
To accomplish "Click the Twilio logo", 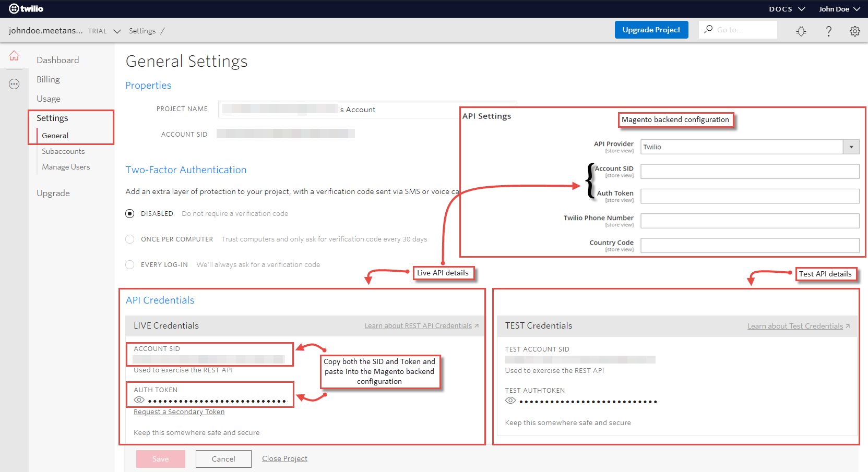I will (26, 9).
